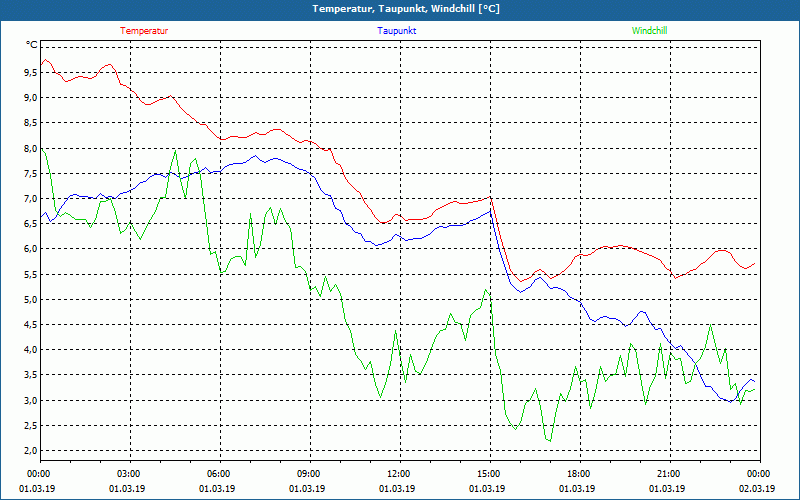Click the 8,0 y-axis value
The width and height of the screenshot is (800, 500).
click(x=31, y=148)
